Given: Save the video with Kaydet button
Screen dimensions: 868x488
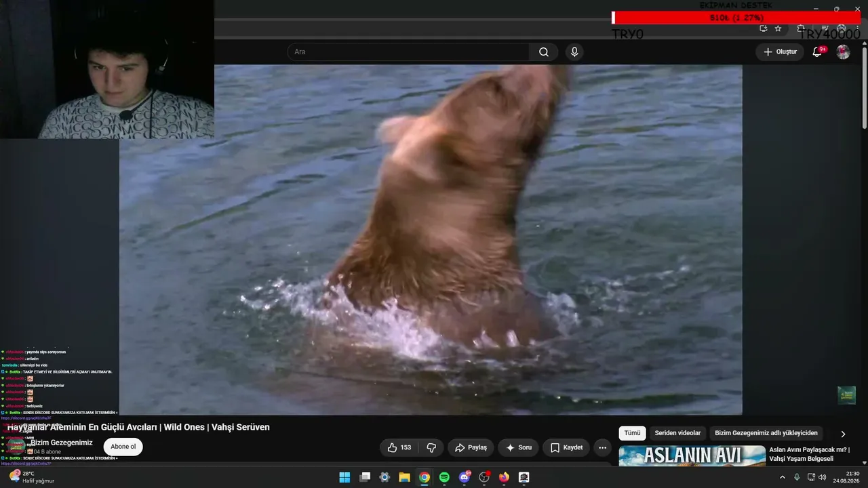Looking at the screenshot, I should [566, 447].
